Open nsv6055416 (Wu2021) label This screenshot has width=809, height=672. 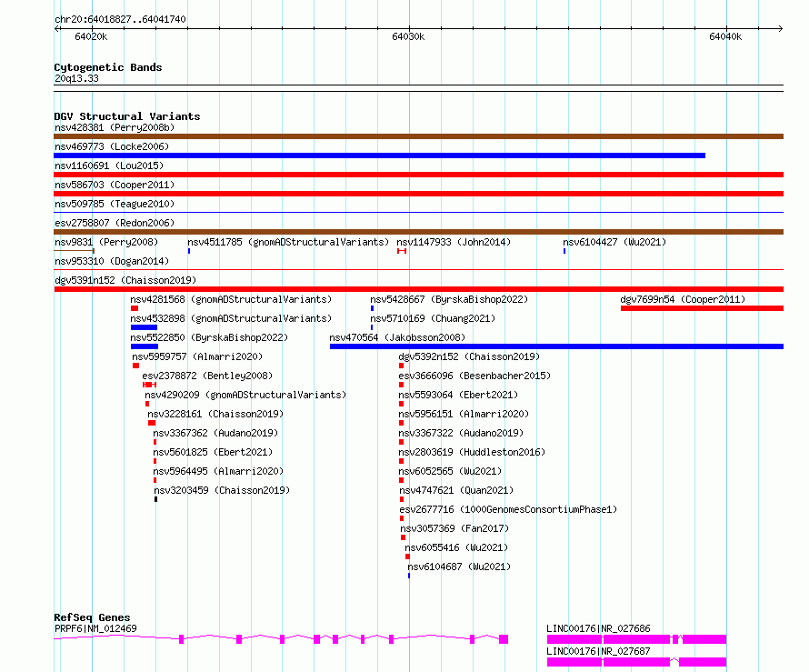(456, 547)
